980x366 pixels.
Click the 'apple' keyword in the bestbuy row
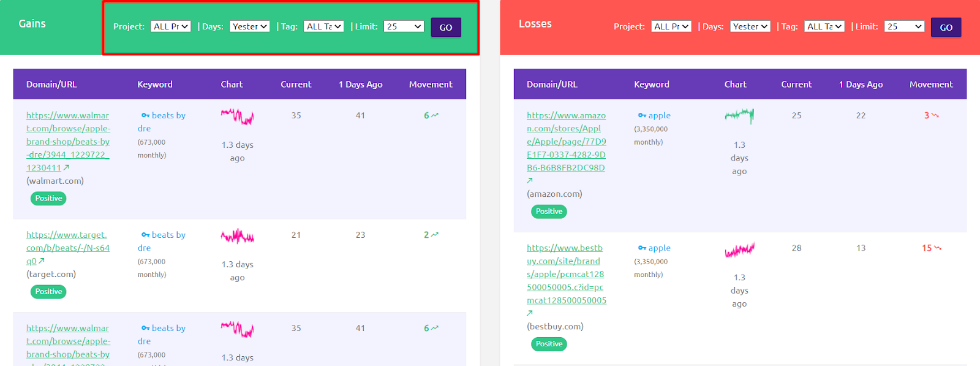pos(660,248)
